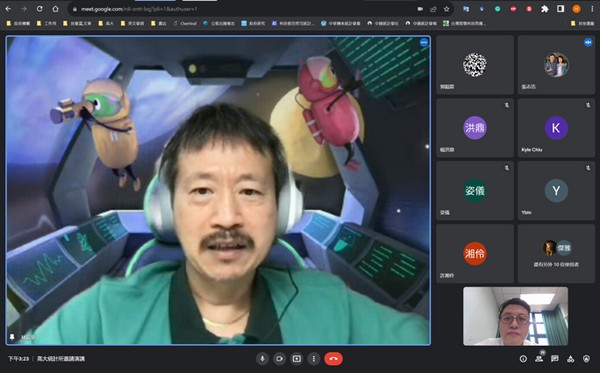Select the tile with the couple photo avatar
The height and width of the screenshot is (373, 600).
pyautogui.click(x=556, y=65)
